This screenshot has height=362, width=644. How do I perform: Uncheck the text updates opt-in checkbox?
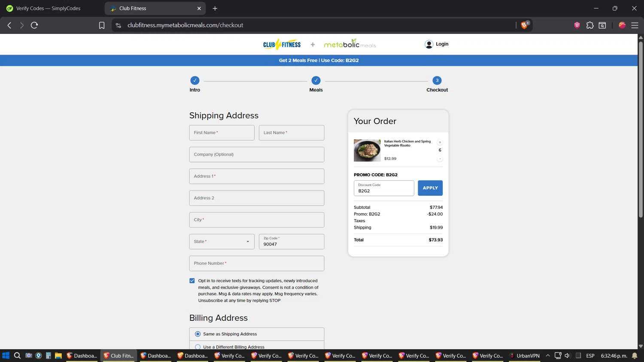point(192,281)
